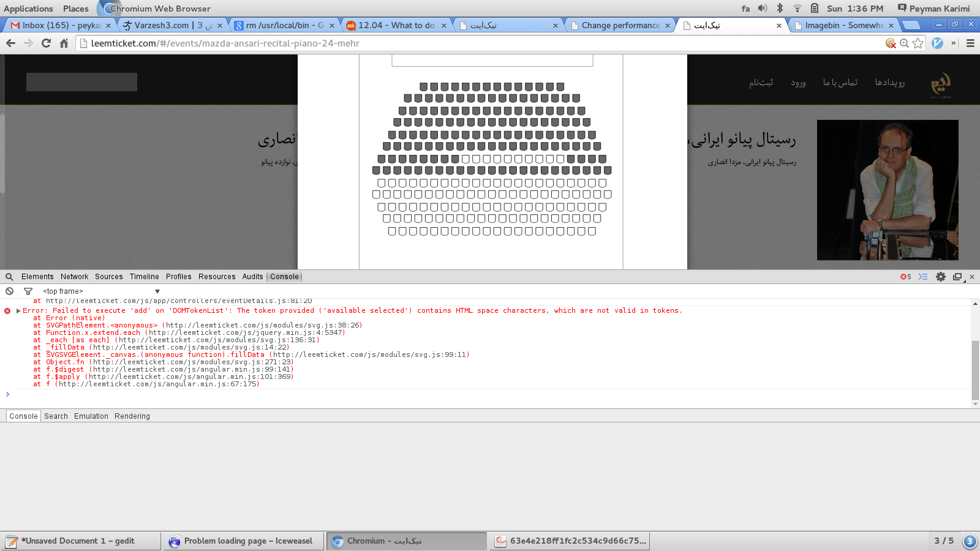Switch to the Iceweasel Problem loading page window
Screen dimensions: 980x551
pos(244,541)
